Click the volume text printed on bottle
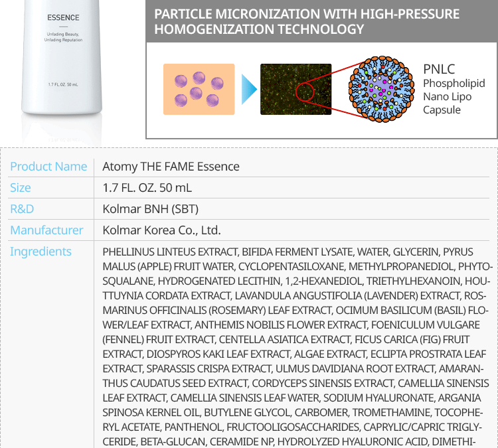 [63, 84]
